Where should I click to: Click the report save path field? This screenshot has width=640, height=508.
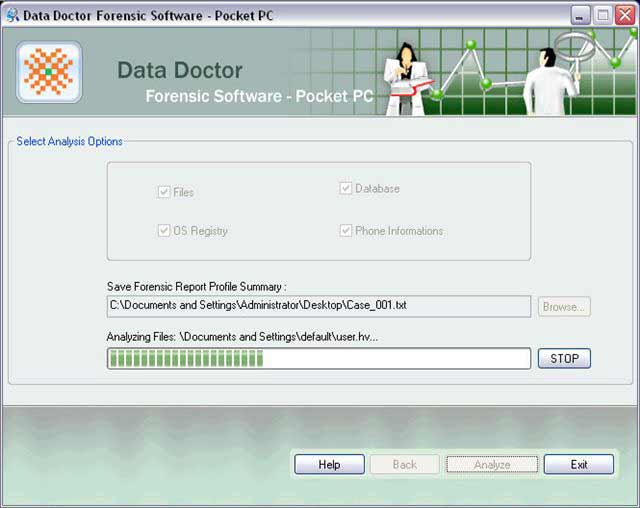(319, 306)
